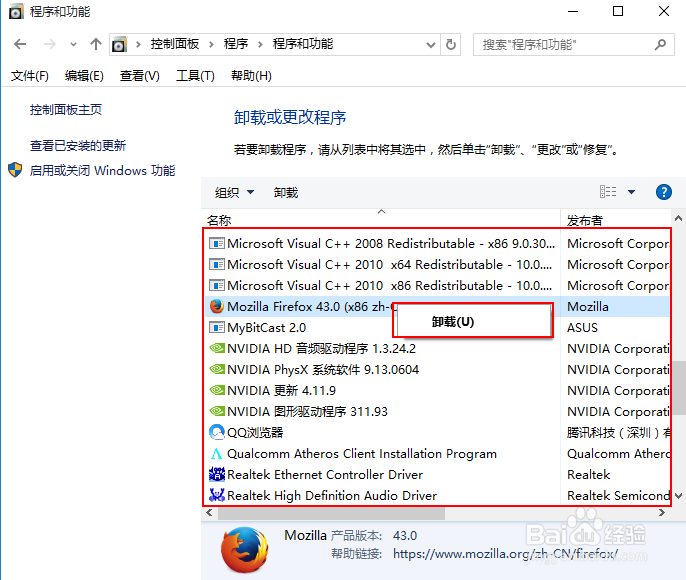Click icon of Visual C++ 2010 x64 entry
Image resolution: width=686 pixels, height=580 pixels.
217,264
